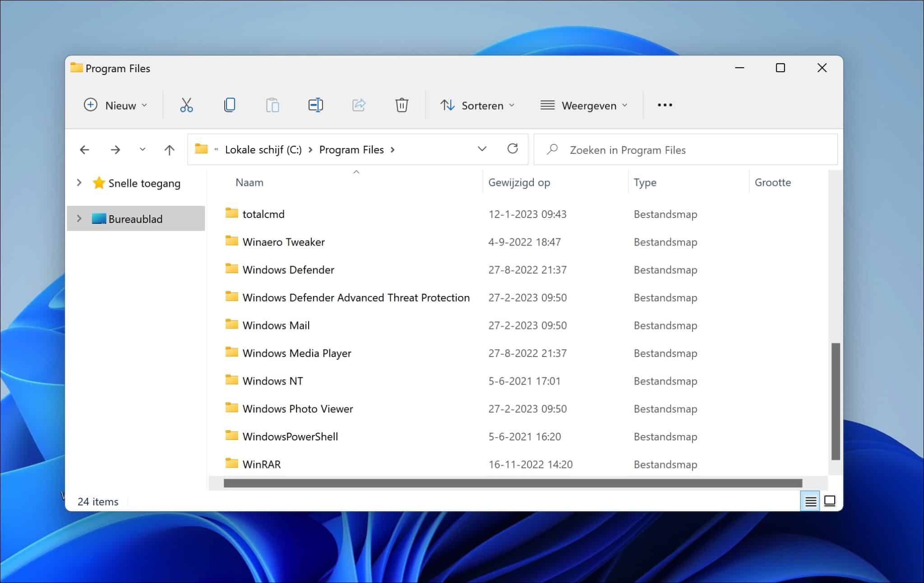Click the search magnifier icon

pos(552,149)
